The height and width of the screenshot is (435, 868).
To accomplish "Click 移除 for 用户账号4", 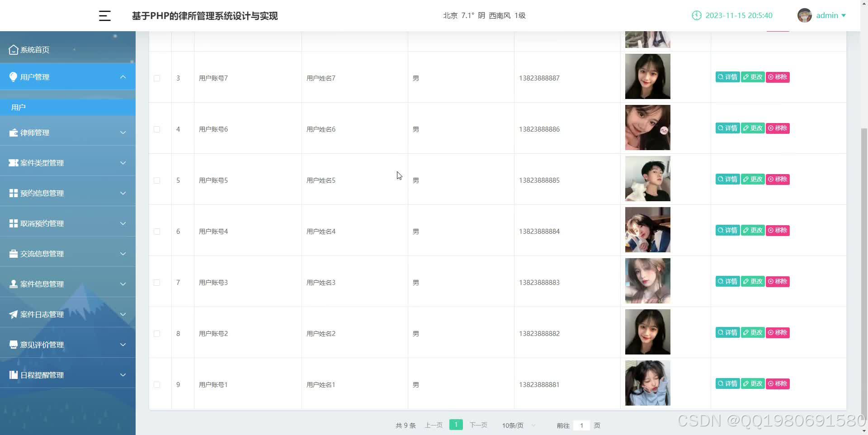I will pos(778,230).
